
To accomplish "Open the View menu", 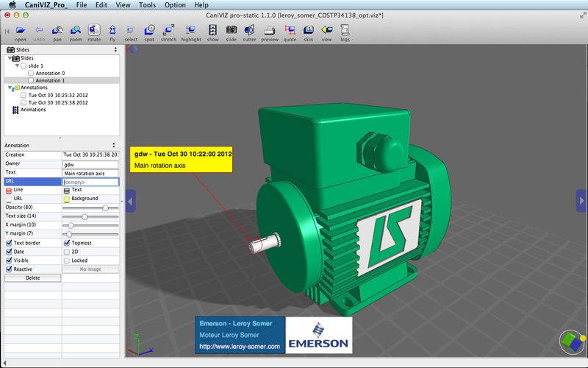I will coord(123,5).
